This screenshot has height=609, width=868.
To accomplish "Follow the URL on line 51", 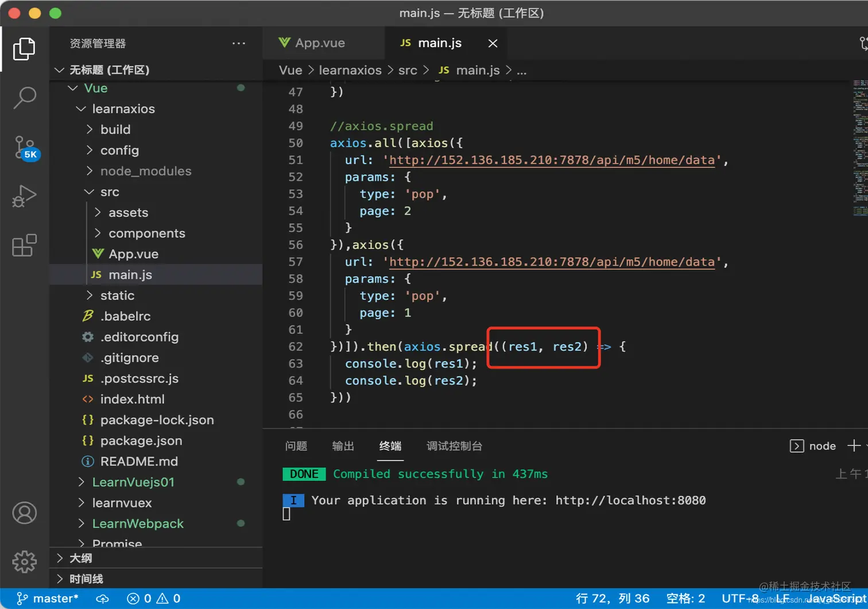I will pyautogui.click(x=552, y=160).
